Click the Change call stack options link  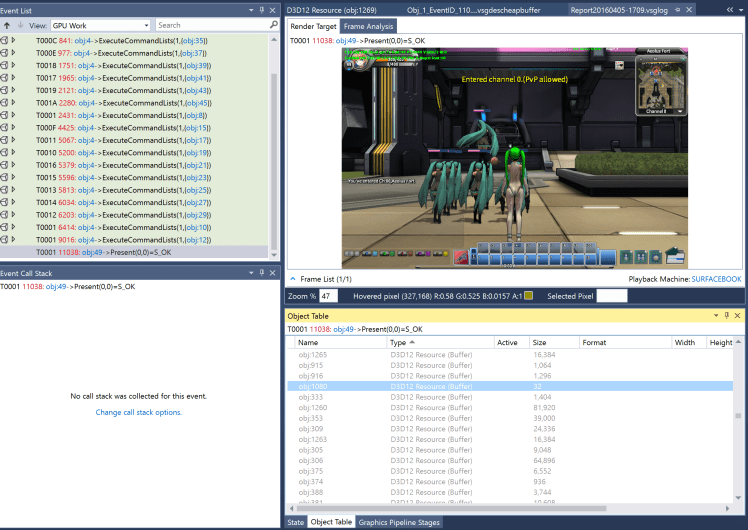[138, 412]
